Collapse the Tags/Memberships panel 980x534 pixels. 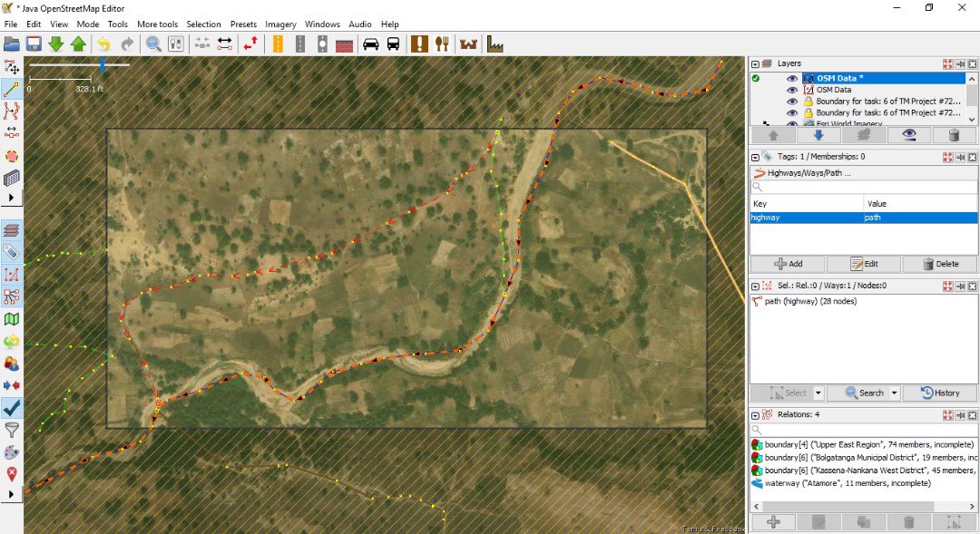(755, 157)
